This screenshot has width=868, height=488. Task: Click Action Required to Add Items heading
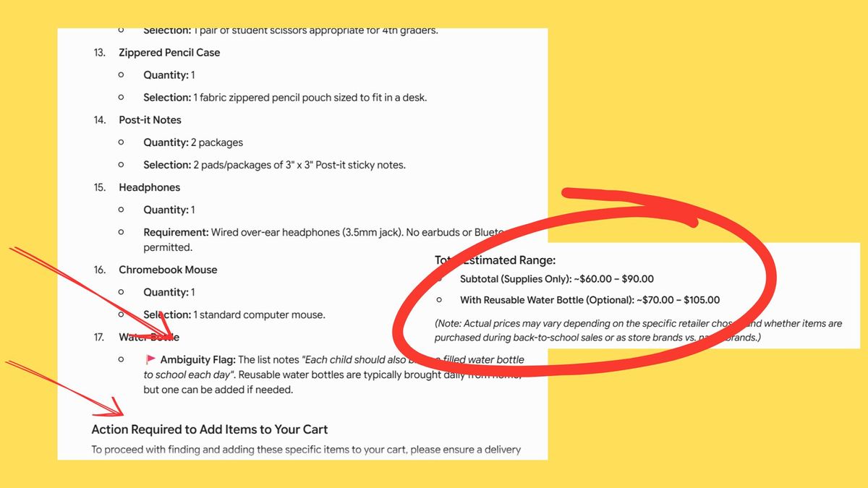[x=210, y=429]
